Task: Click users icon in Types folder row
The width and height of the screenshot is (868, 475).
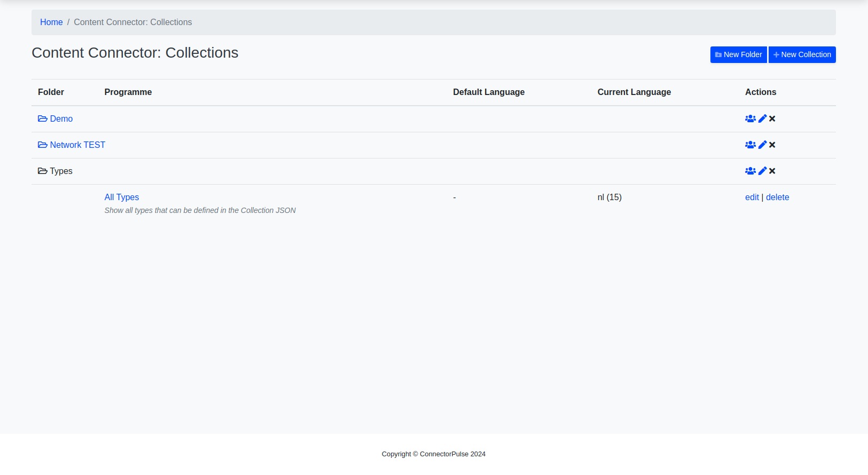Action: tap(750, 171)
